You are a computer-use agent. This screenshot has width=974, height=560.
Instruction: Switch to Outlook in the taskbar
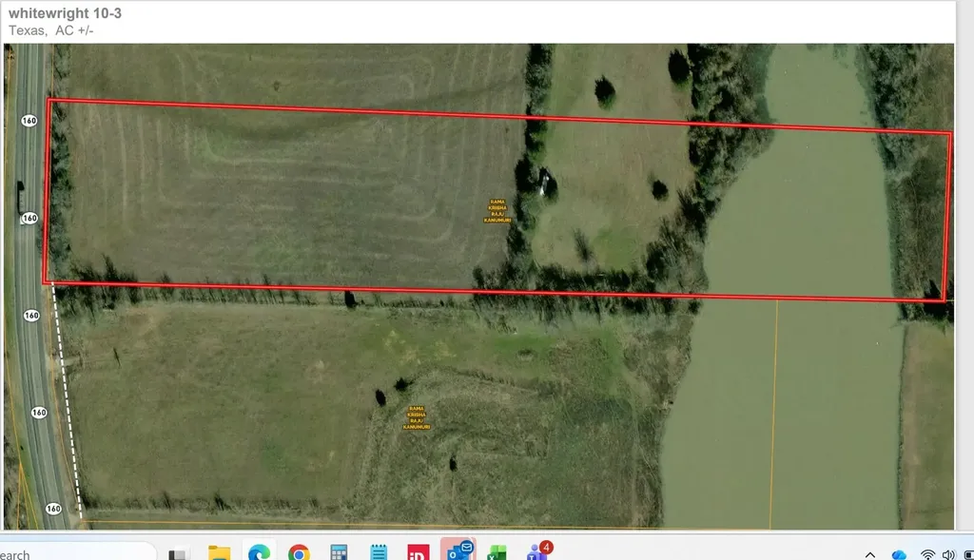click(x=459, y=550)
